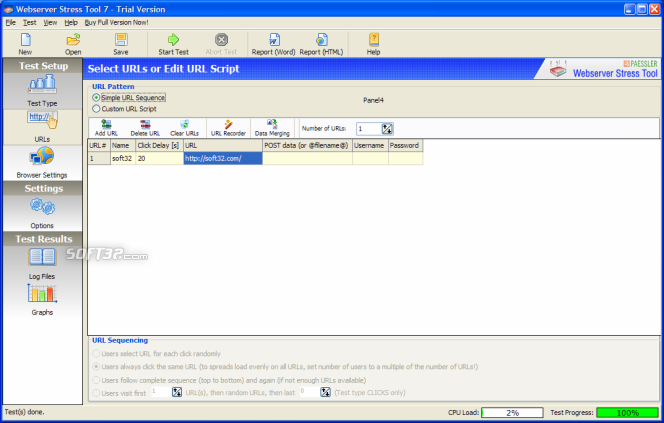Clear URLs from the table

185,128
